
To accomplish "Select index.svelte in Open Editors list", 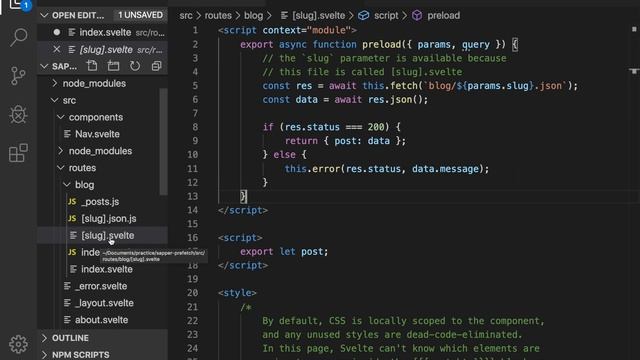I will pyautogui.click(x=105, y=32).
